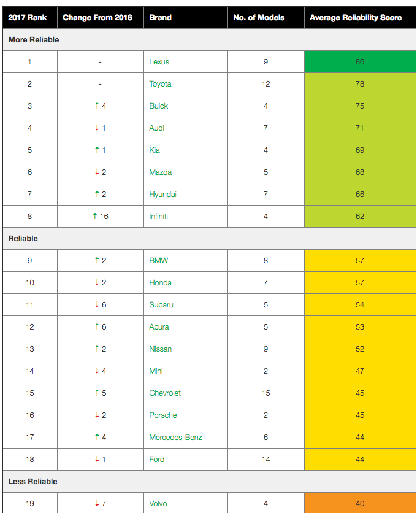Click the red down arrow in Mini row

[97, 371]
